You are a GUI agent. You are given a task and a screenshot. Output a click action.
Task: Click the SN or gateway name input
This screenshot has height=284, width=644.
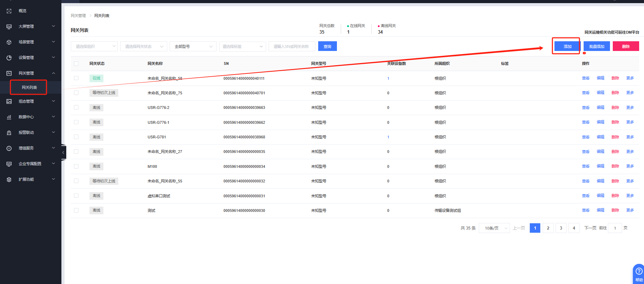click(291, 46)
